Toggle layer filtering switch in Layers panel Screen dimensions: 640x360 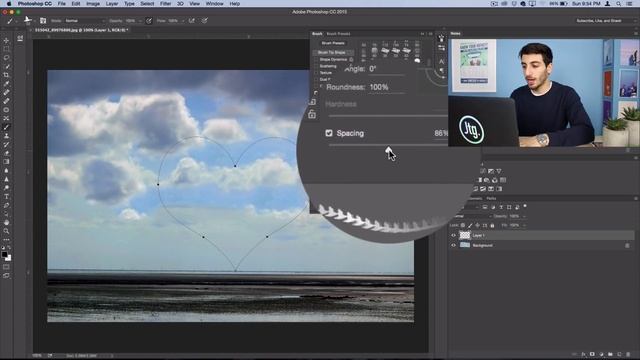tap(525, 206)
